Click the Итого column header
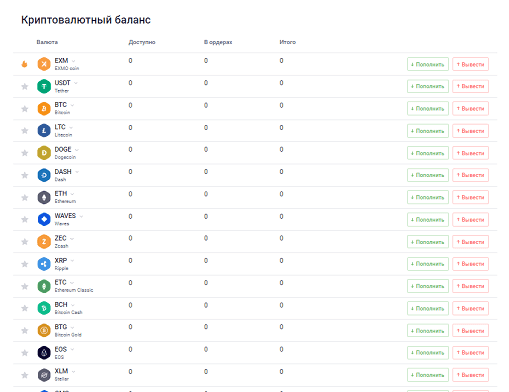The height and width of the screenshot is (392, 509). [288, 42]
